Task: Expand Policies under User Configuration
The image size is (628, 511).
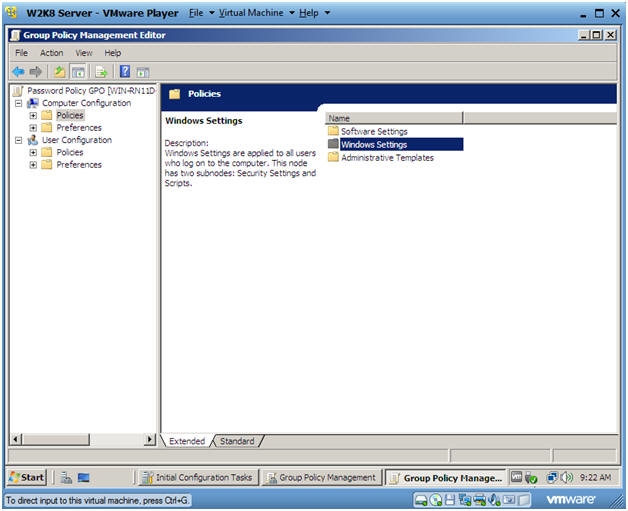Action: [33, 153]
